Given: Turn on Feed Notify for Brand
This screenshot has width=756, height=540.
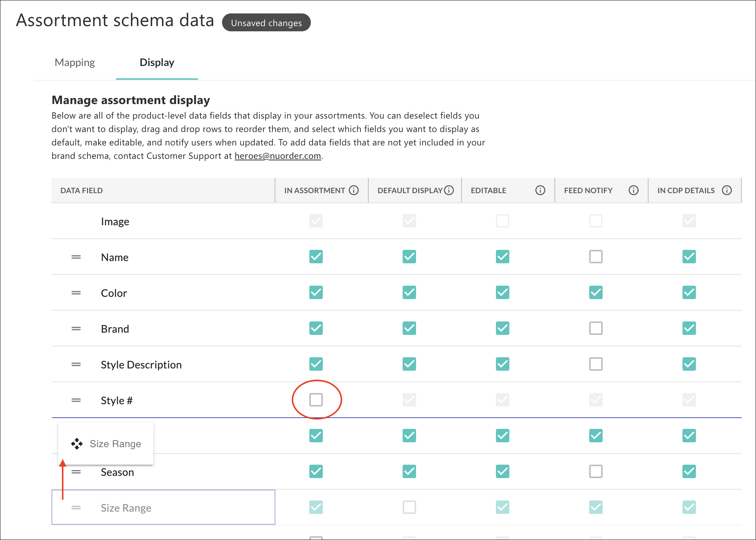Looking at the screenshot, I should (596, 328).
